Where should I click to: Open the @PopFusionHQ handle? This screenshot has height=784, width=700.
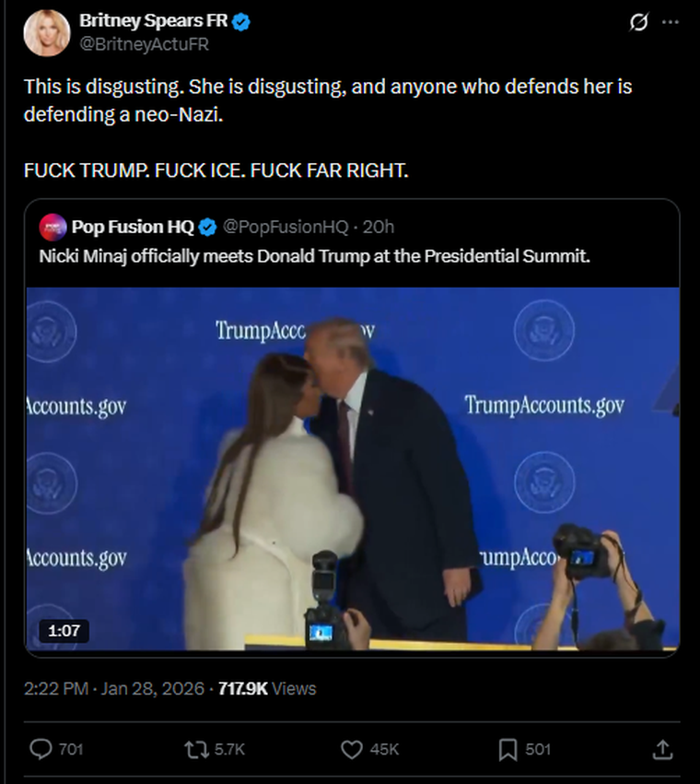coord(286,227)
